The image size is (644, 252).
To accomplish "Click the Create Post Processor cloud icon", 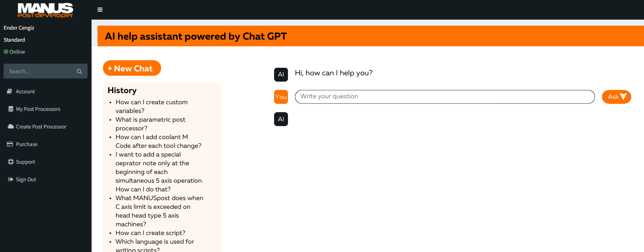I will coord(11,126).
